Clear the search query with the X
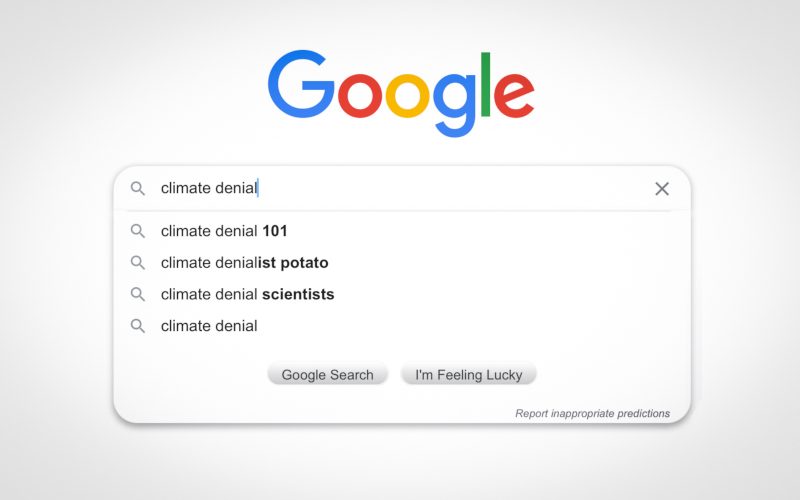Image resolution: width=800 pixels, height=500 pixels. pos(662,188)
